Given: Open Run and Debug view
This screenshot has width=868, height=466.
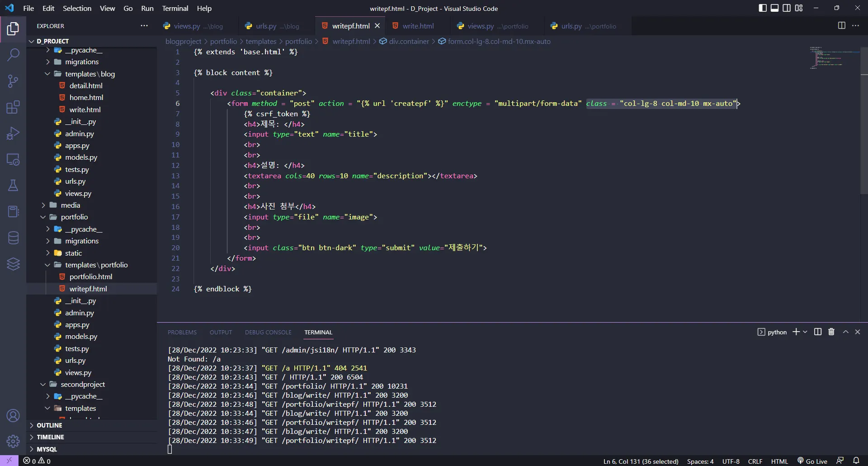Looking at the screenshot, I should click(x=13, y=133).
